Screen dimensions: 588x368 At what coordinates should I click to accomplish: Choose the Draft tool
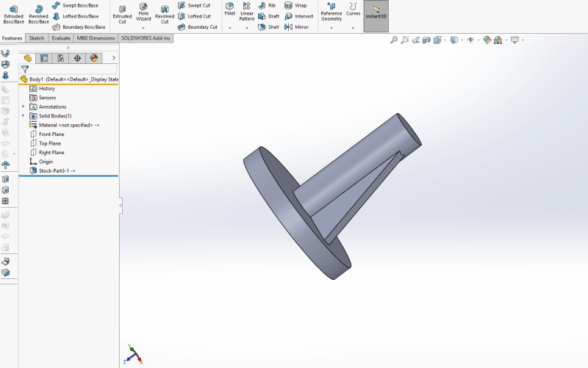pyautogui.click(x=268, y=16)
